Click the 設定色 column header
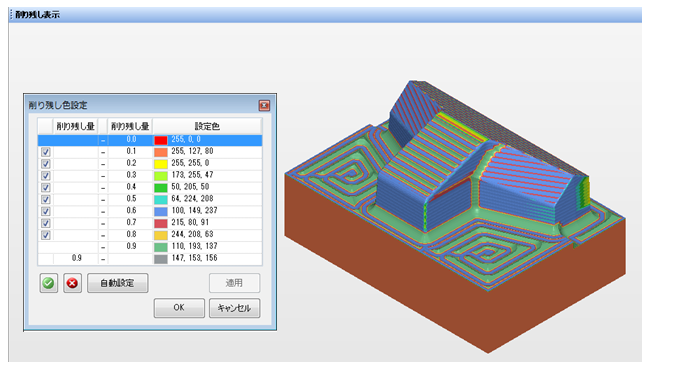The width and height of the screenshot is (700, 375). [x=207, y=126]
